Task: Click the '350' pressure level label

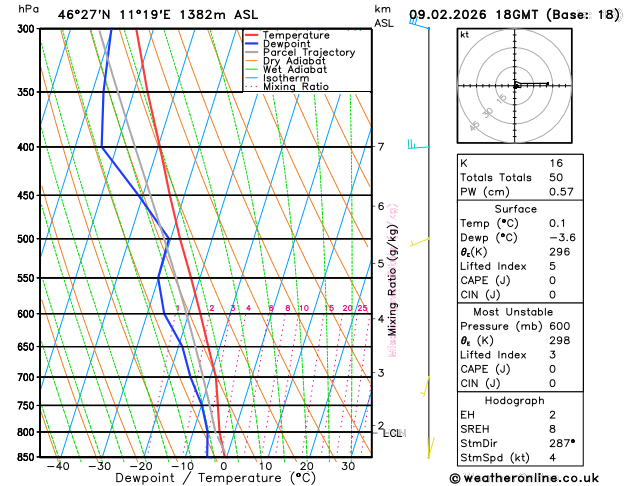Action: (28, 92)
